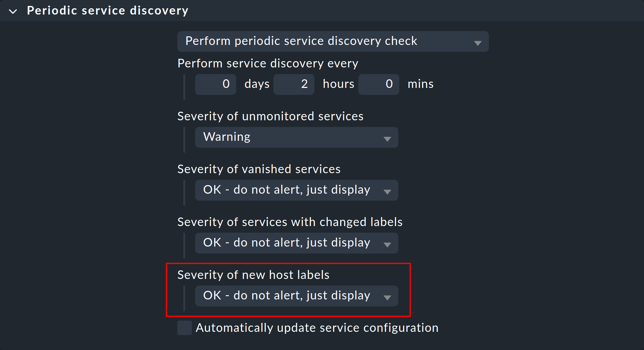Click the Automatically update service configuration label
This screenshot has width=644, height=350.
pyautogui.click(x=317, y=328)
